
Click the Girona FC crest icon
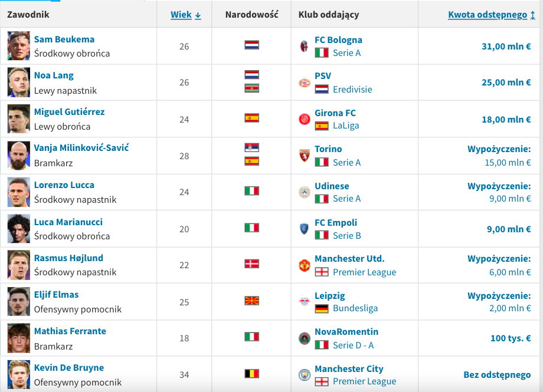pos(304,119)
